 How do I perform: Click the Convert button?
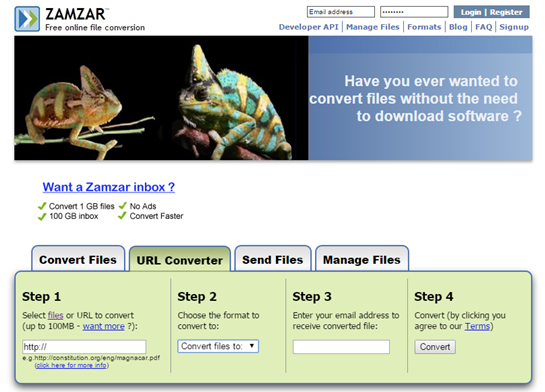click(435, 347)
